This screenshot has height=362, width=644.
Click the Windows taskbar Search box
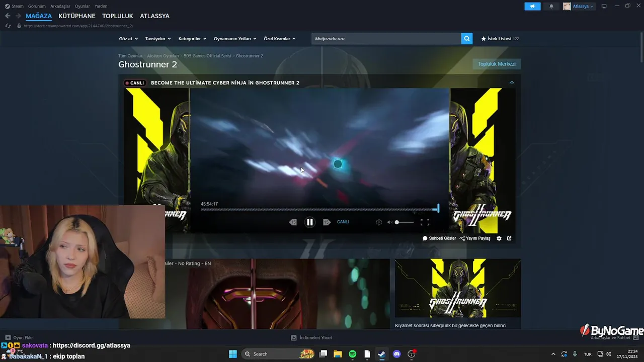coord(279,354)
